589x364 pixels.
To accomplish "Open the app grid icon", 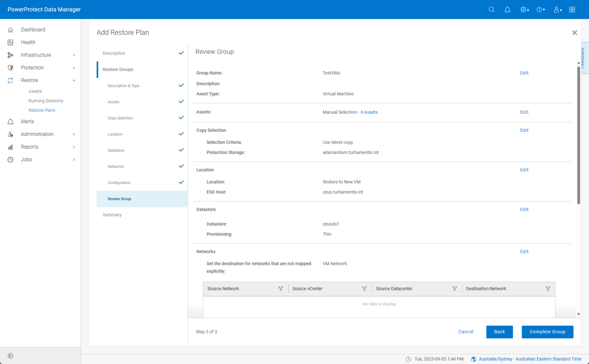I will coord(572,10).
